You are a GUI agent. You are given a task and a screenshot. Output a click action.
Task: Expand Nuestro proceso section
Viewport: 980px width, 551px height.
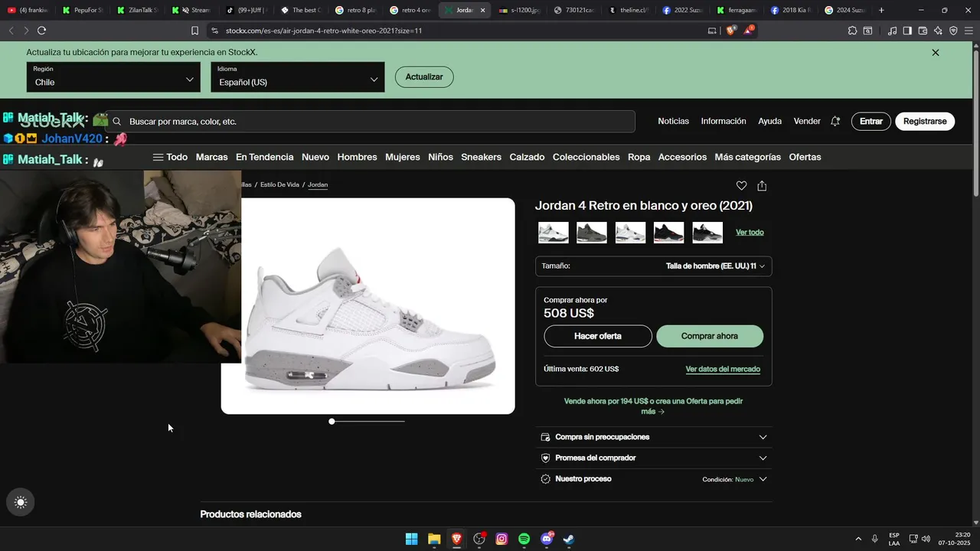[x=653, y=479]
